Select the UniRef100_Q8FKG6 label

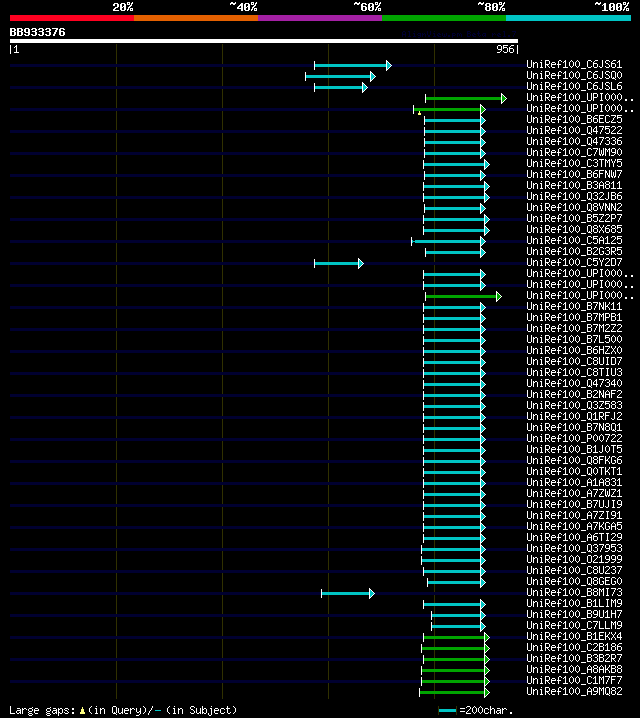pos(574,460)
